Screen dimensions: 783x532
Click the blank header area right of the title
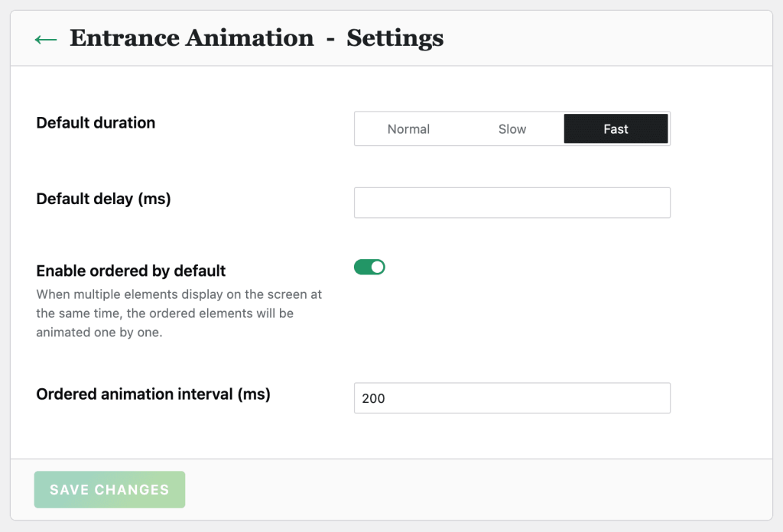(612, 38)
